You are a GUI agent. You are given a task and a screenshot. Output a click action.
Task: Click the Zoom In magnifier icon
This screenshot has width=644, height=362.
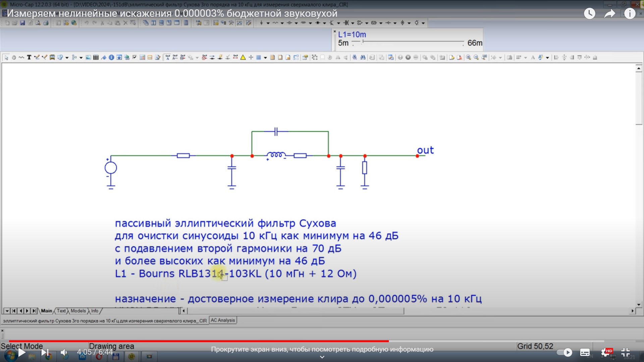(468, 57)
